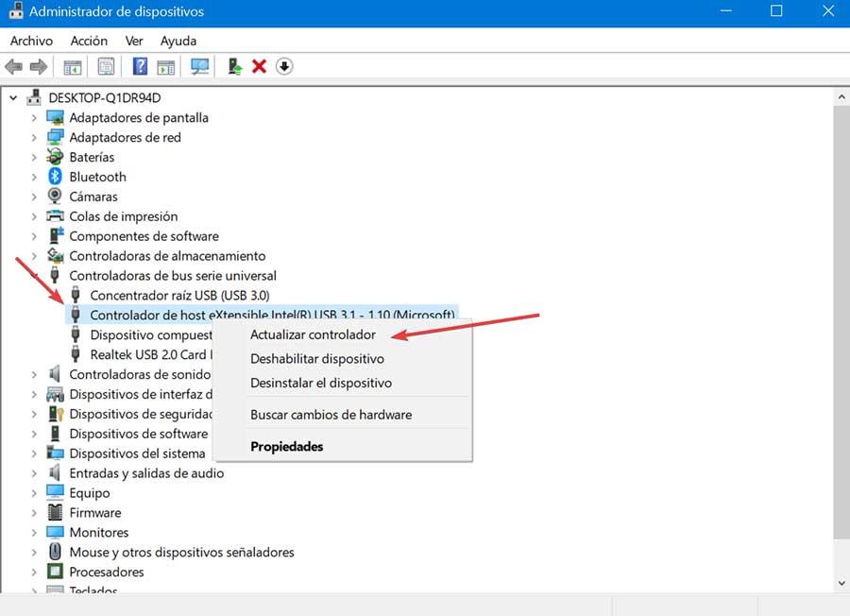
Task: Expand Controladoras de almacenamiento category
Action: (34, 256)
